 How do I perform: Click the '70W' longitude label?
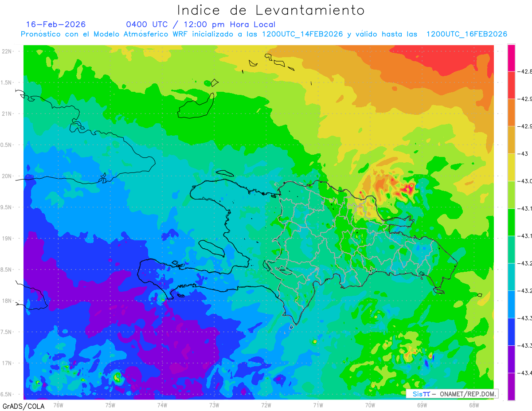tap(370, 405)
